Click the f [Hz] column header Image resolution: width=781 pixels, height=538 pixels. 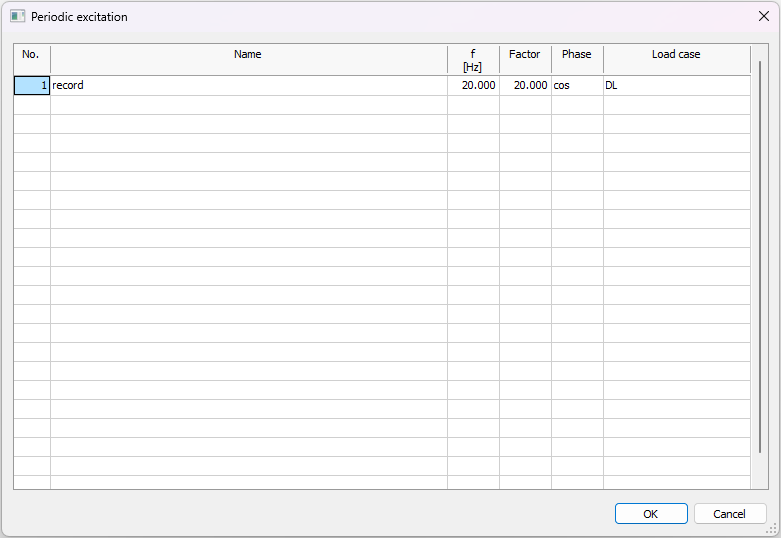[473, 60]
